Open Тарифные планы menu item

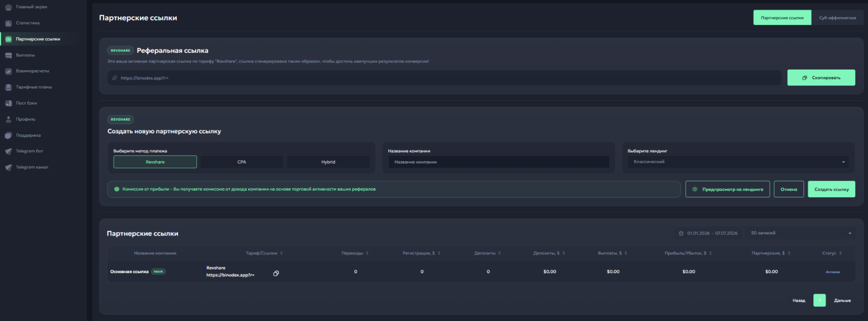click(x=34, y=87)
